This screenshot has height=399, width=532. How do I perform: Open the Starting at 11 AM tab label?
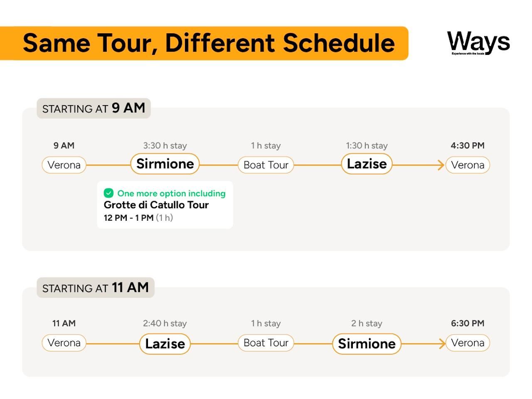tap(96, 288)
